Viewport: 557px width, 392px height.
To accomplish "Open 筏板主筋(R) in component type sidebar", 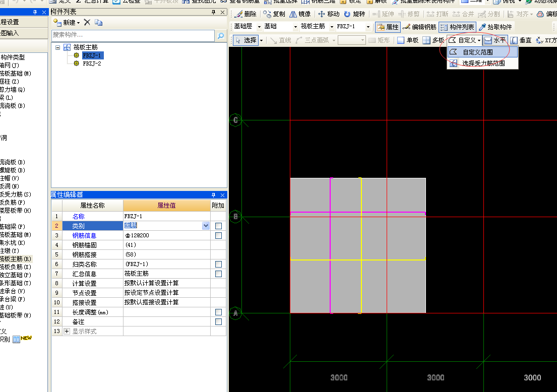I will pos(16,259).
